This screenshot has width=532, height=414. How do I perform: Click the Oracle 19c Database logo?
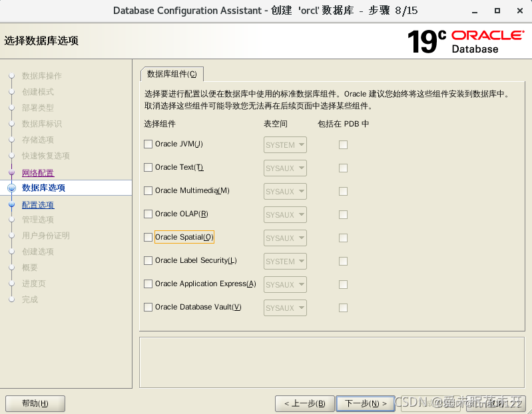point(466,42)
